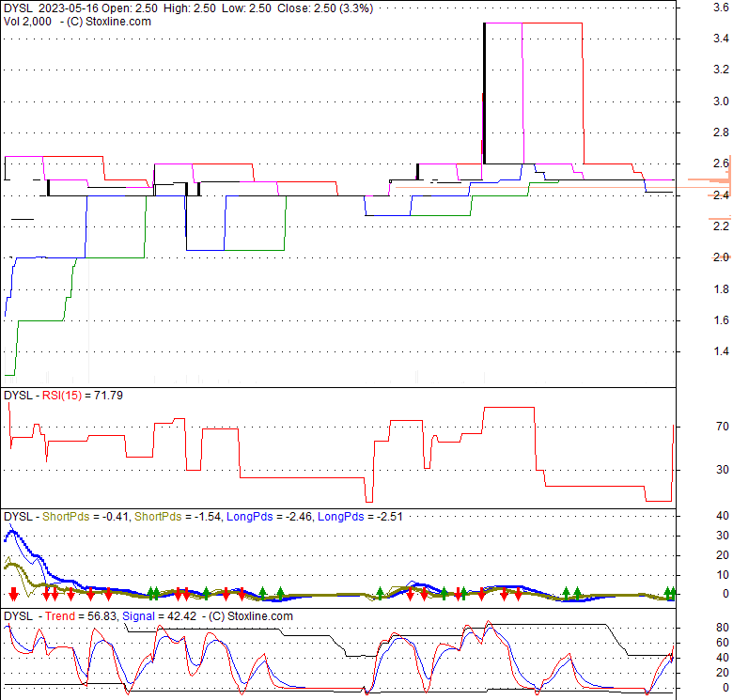Viewport: 733px width, 700px height.
Task: Click the 2.4 price axis label
Action: [x=721, y=195]
